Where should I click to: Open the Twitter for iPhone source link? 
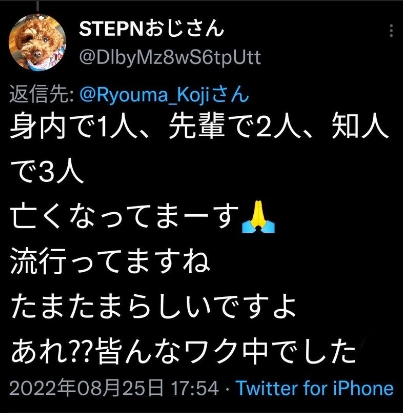[x=315, y=389]
